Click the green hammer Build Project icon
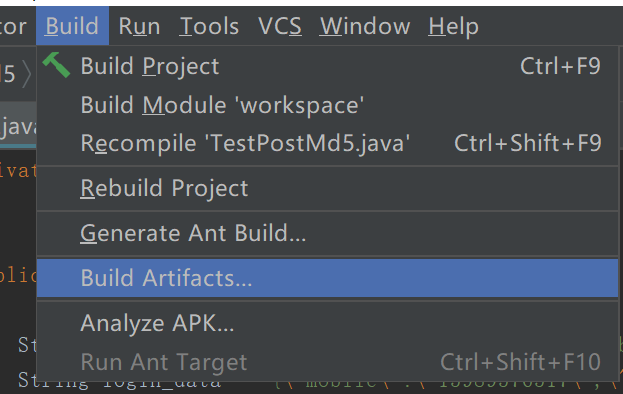This screenshot has width=623, height=394. click(56, 65)
